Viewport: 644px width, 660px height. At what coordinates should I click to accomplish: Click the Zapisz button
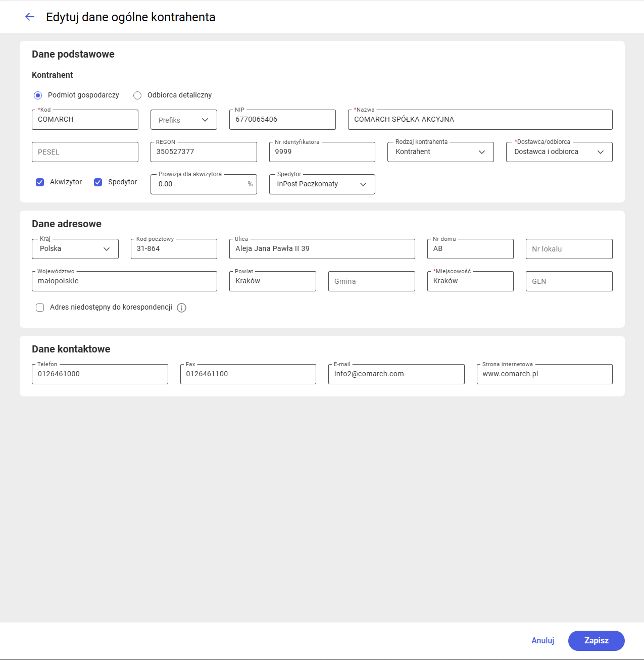(597, 641)
